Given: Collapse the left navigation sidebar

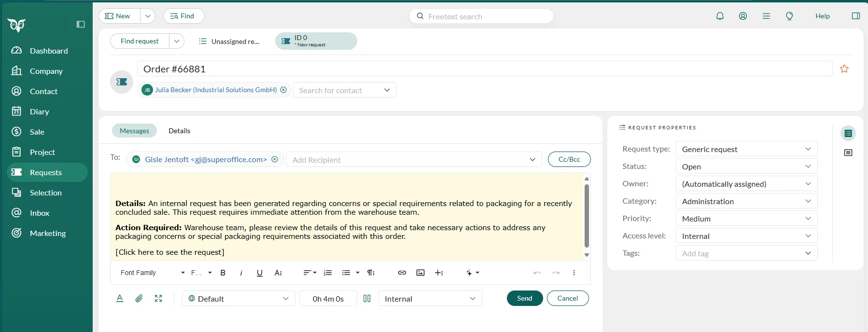Looking at the screenshot, I should coord(81,24).
